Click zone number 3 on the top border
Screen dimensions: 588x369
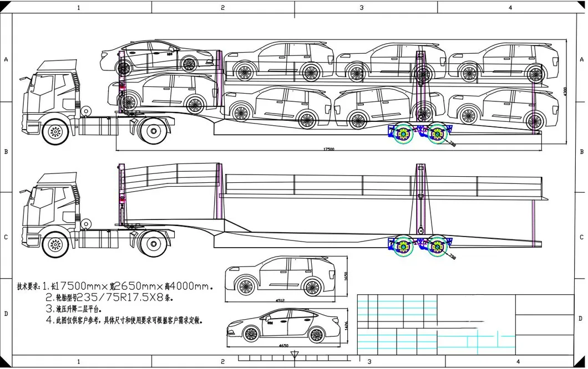[361, 7]
